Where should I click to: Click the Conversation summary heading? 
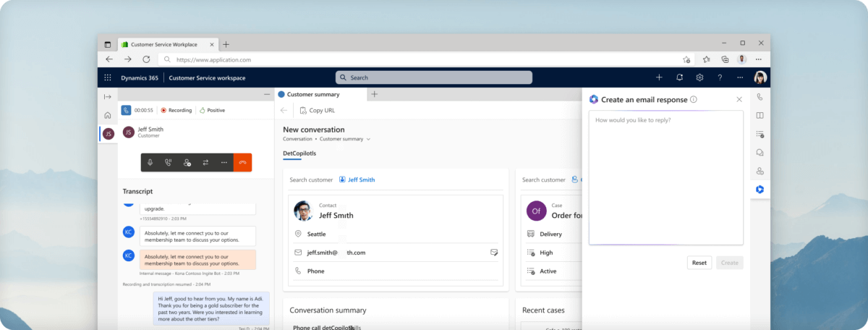(328, 310)
